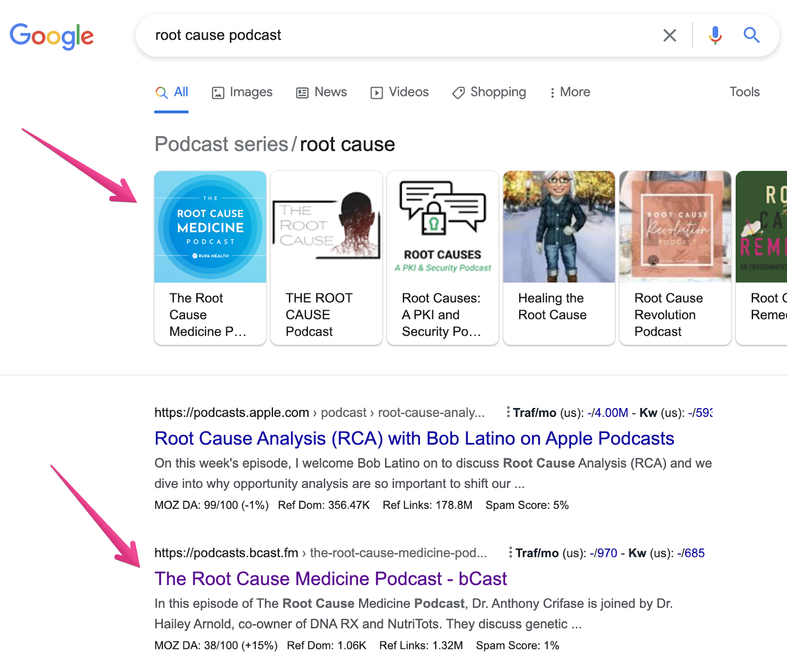Click 'Healing the Root Cause' card title

pyautogui.click(x=552, y=306)
